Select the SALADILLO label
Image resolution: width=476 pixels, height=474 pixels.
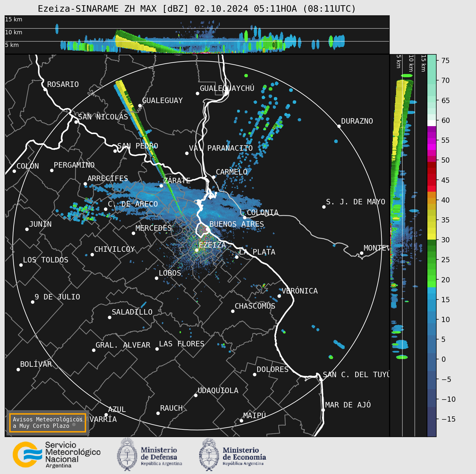pyautogui.click(x=132, y=312)
